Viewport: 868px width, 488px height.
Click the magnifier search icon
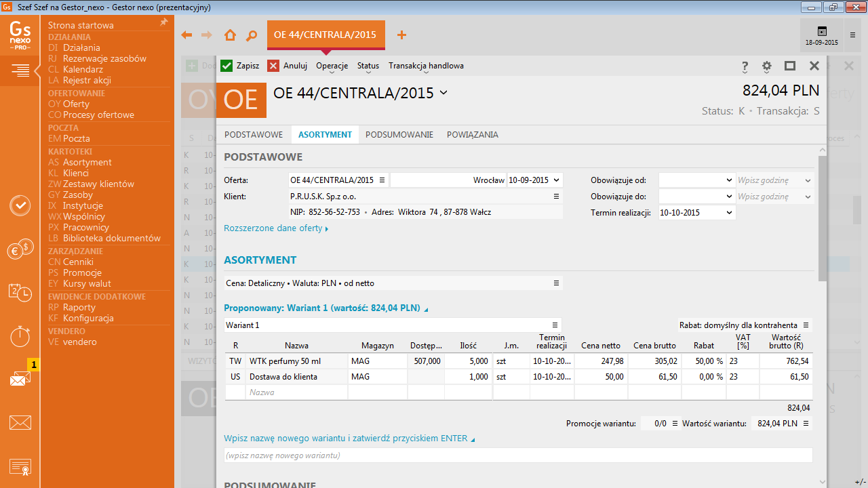pos(252,35)
